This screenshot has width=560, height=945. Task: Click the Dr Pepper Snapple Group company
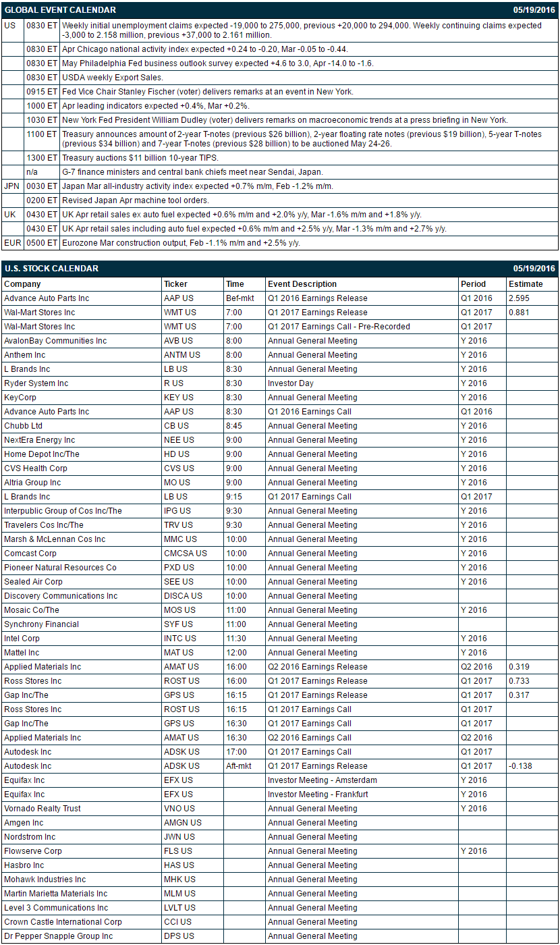[59, 936]
